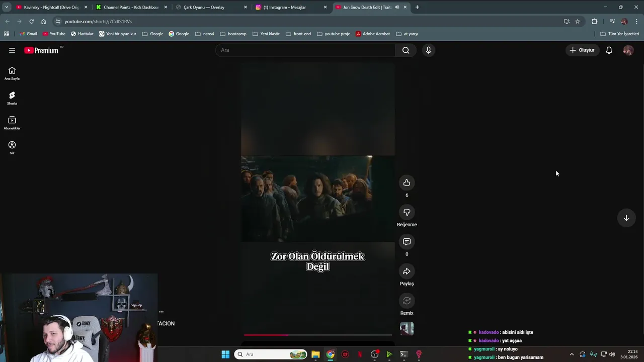The width and height of the screenshot is (644, 362).
Task: Expand the at yarışı bookmark folder
Action: pyautogui.click(x=407, y=34)
